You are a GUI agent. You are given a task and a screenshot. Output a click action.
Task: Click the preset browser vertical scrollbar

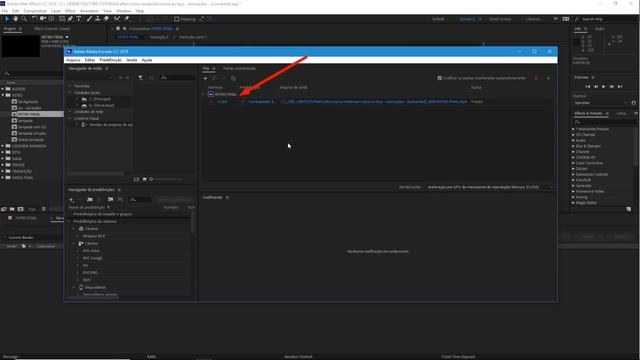(x=192, y=222)
